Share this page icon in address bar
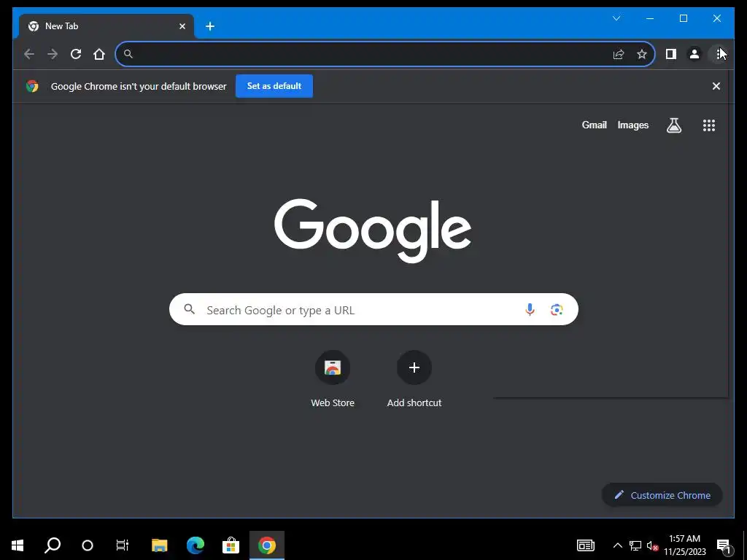The height and width of the screenshot is (560, 747). tap(619, 54)
